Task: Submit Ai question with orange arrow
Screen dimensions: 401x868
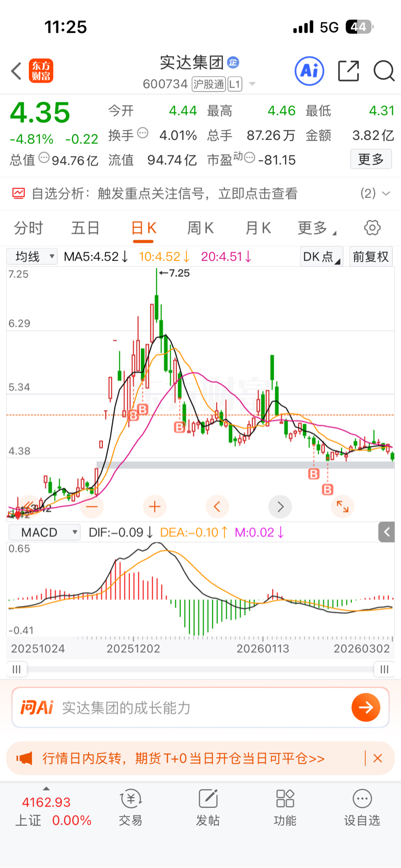Action: [x=365, y=707]
